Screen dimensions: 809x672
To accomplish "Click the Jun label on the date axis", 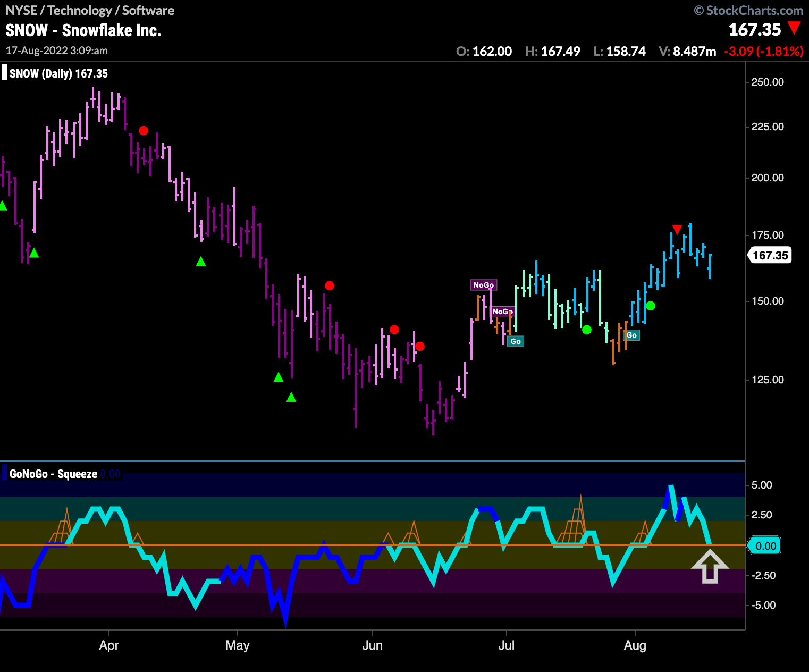I will tap(373, 645).
